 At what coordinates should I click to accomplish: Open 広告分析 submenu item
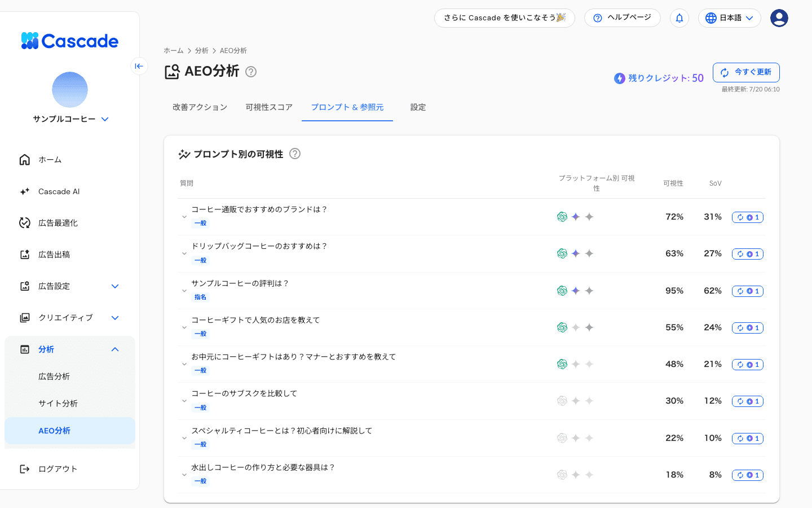pyautogui.click(x=70, y=376)
